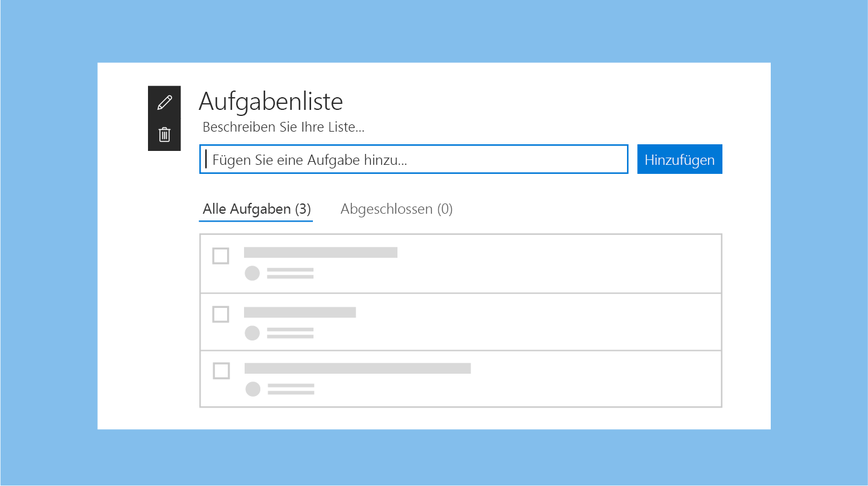Mark the second task as complete
The height and width of the screenshot is (486, 868).
point(220,315)
